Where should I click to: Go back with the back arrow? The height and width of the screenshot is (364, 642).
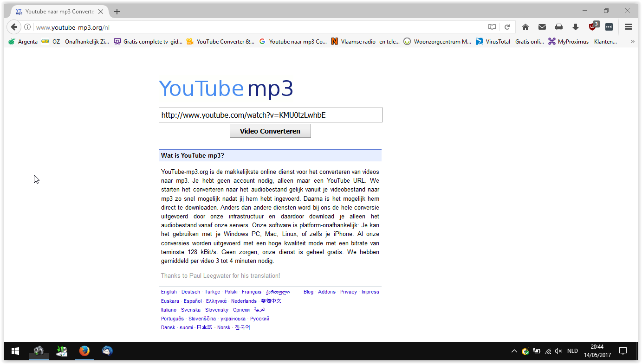[14, 27]
